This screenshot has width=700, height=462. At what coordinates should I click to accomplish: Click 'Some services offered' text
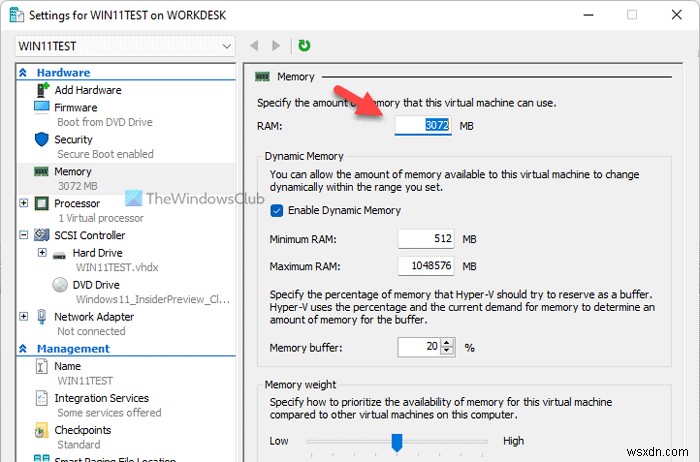click(109, 412)
